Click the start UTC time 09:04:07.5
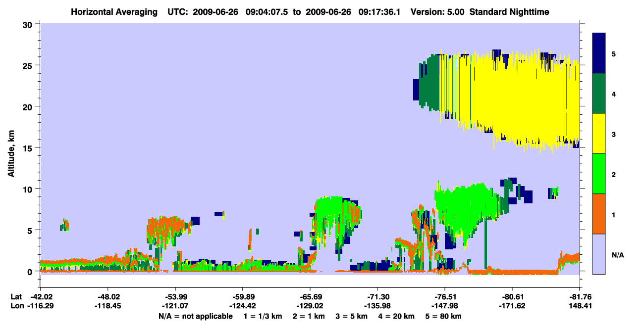 (270, 11)
